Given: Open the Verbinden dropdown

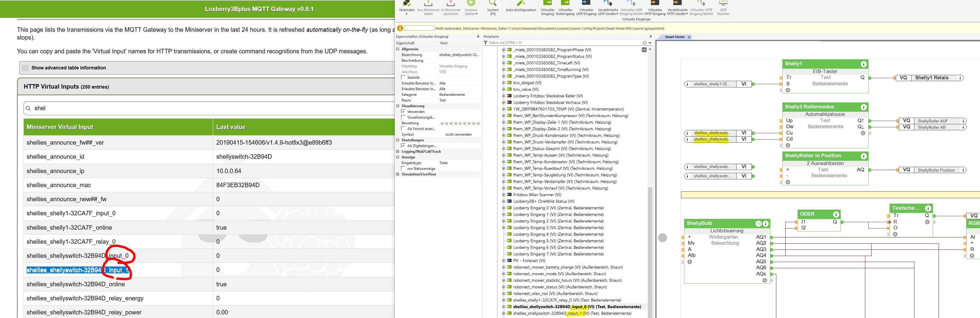Looking at the screenshot, I should 406,14.
